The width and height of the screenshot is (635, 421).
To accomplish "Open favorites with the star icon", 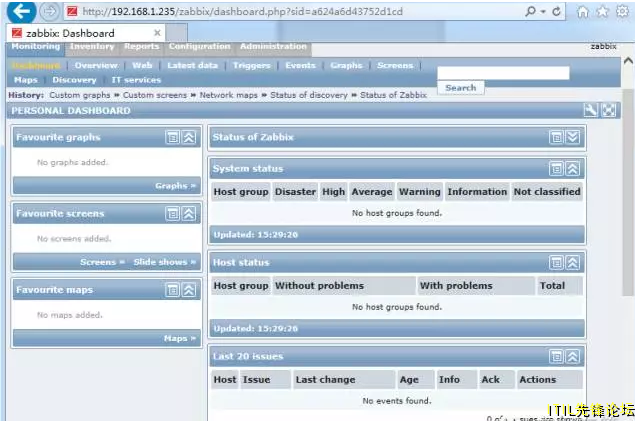I will tap(603, 12).
